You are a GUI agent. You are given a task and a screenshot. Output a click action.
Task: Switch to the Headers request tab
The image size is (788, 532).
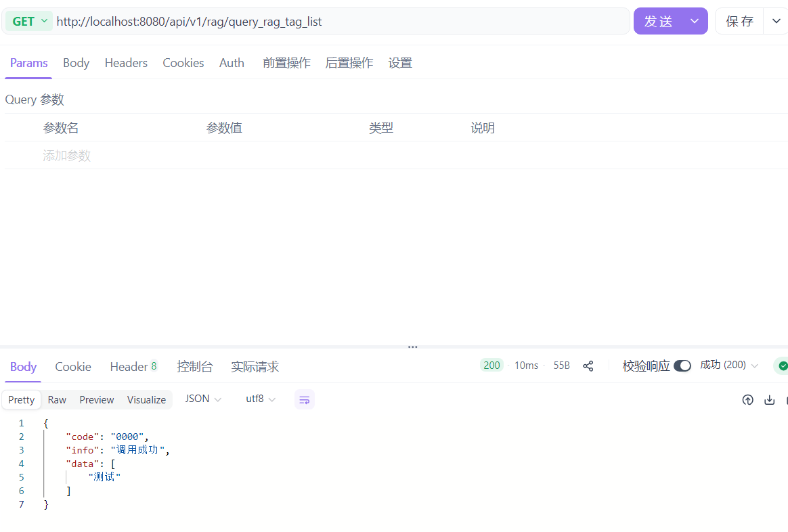pyautogui.click(x=126, y=63)
